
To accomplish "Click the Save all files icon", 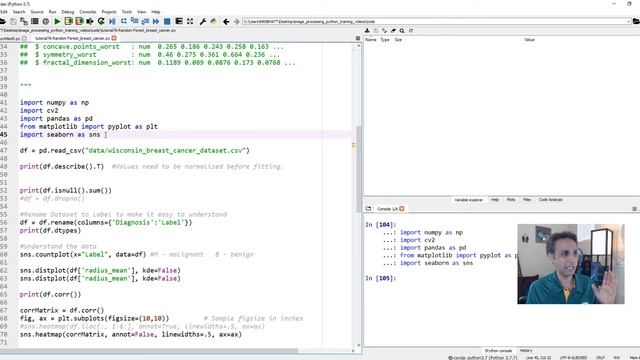I will (24, 21).
